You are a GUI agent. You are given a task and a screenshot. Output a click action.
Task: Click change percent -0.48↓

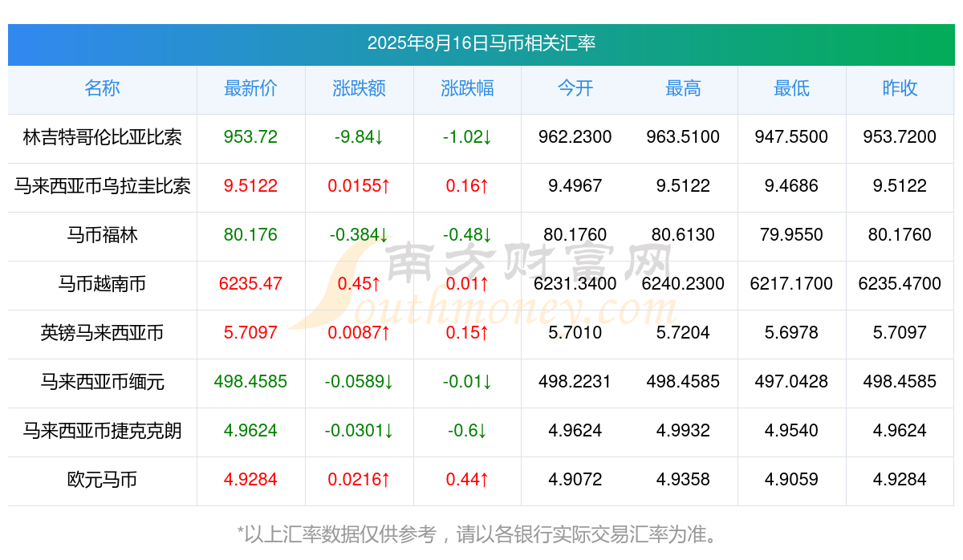[468, 235]
